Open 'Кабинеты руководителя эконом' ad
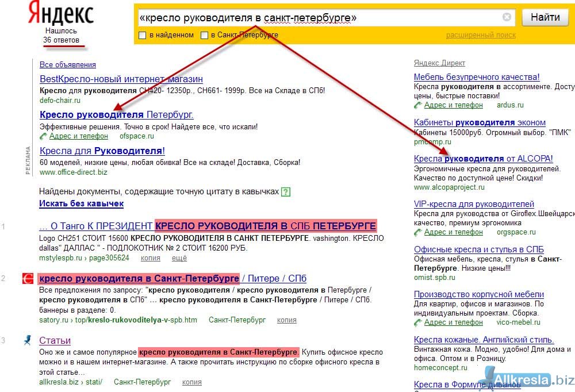 tap(480, 122)
